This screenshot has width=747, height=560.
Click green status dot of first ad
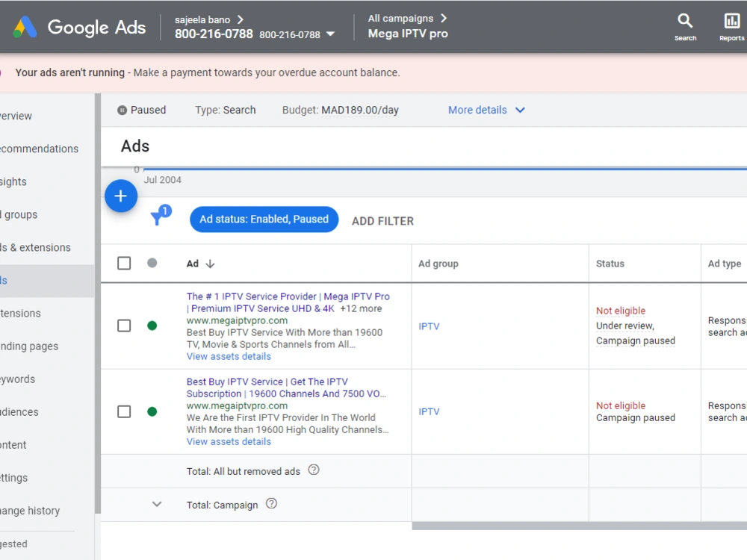pos(152,326)
